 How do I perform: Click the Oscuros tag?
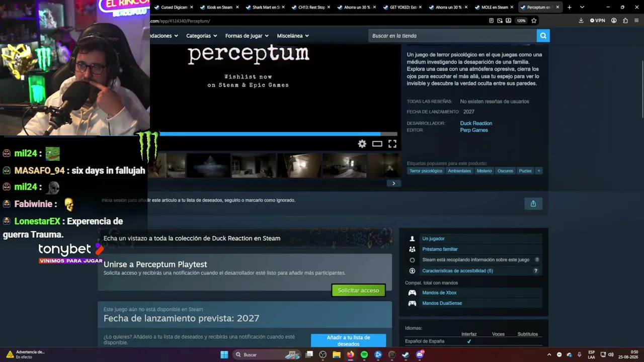point(505,171)
